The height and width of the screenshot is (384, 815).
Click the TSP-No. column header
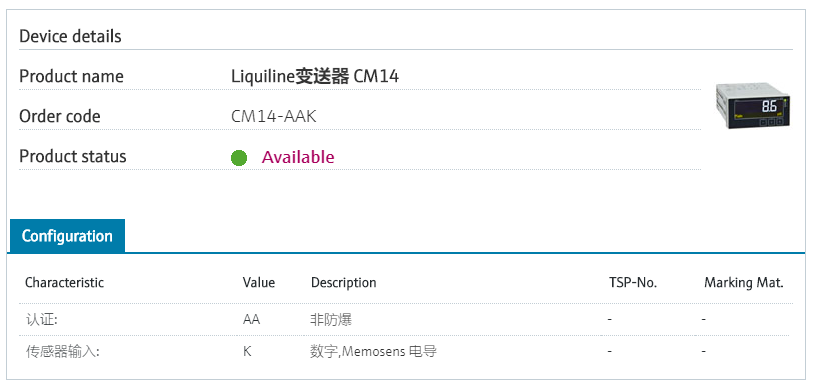(x=633, y=283)
